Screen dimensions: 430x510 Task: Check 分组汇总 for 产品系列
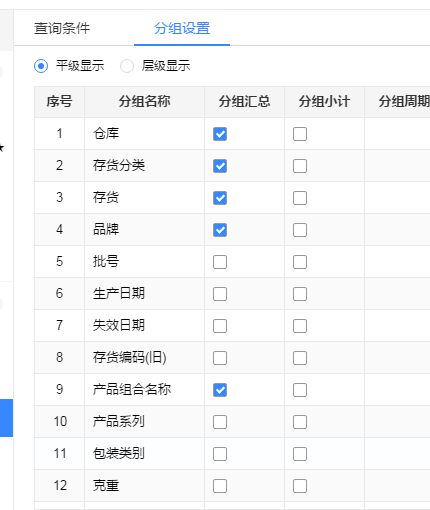pos(220,422)
